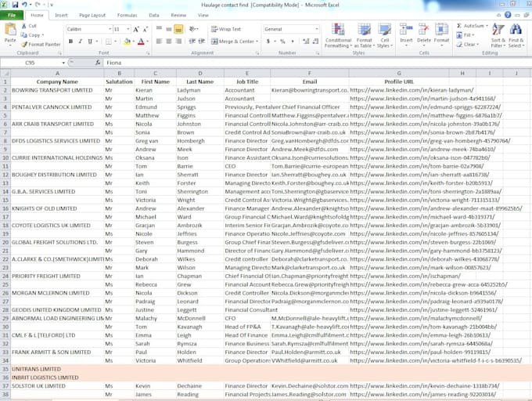Switch to the Formulas tab
The height and width of the screenshot is (401, 532).
pyautogui.click(x=128, y=16)
